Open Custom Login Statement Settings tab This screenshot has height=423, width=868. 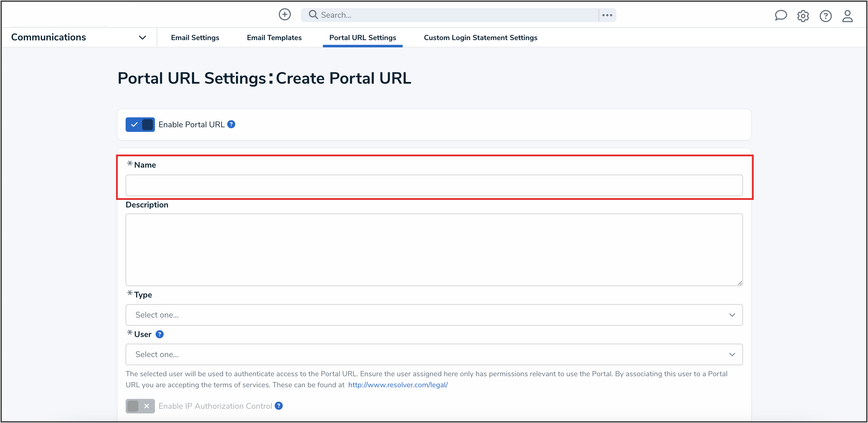pyautogui.click(x=480, y=38)
